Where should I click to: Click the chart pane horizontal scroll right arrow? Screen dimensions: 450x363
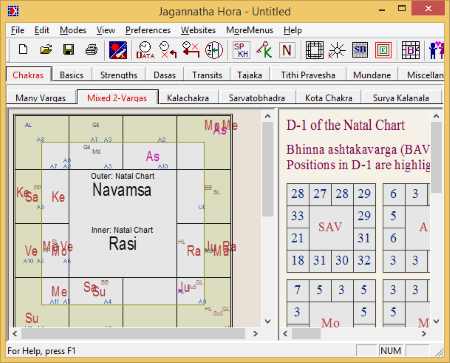[255, 333]
